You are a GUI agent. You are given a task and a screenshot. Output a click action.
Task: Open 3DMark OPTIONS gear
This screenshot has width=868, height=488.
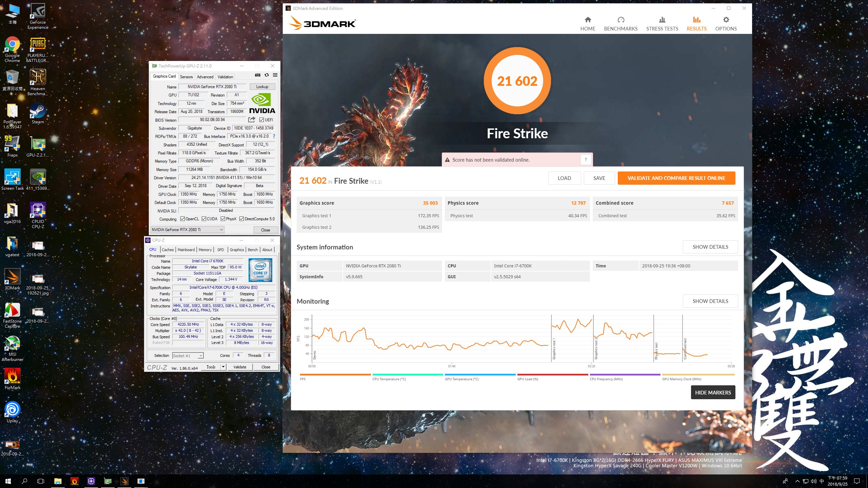click(x=726, y=24)
